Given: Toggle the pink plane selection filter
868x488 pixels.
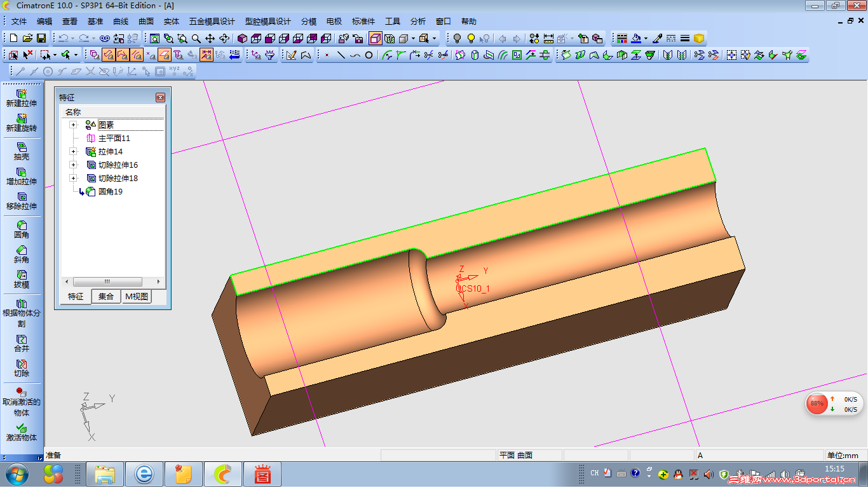Looking at the screenshot, I should click(164, 55).
